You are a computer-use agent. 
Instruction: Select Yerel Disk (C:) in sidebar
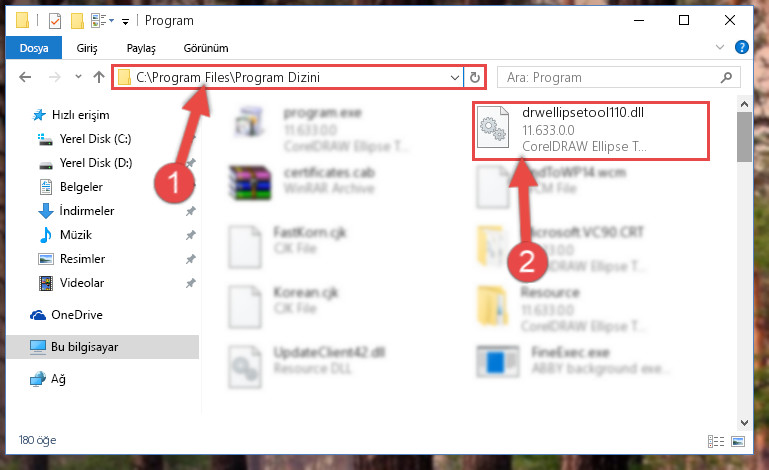tap(95, 139)
